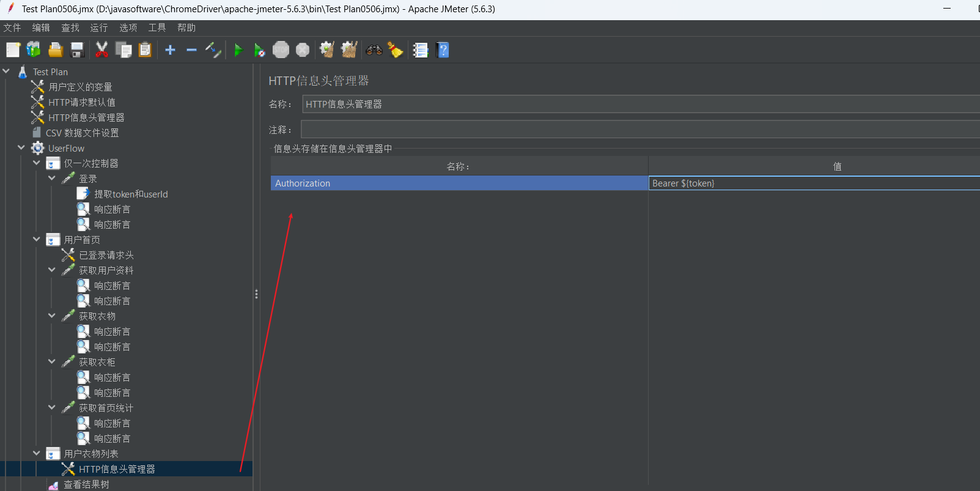
Task: Paste element using clipboard toolbar icon
Action: (x=145, y=50)
